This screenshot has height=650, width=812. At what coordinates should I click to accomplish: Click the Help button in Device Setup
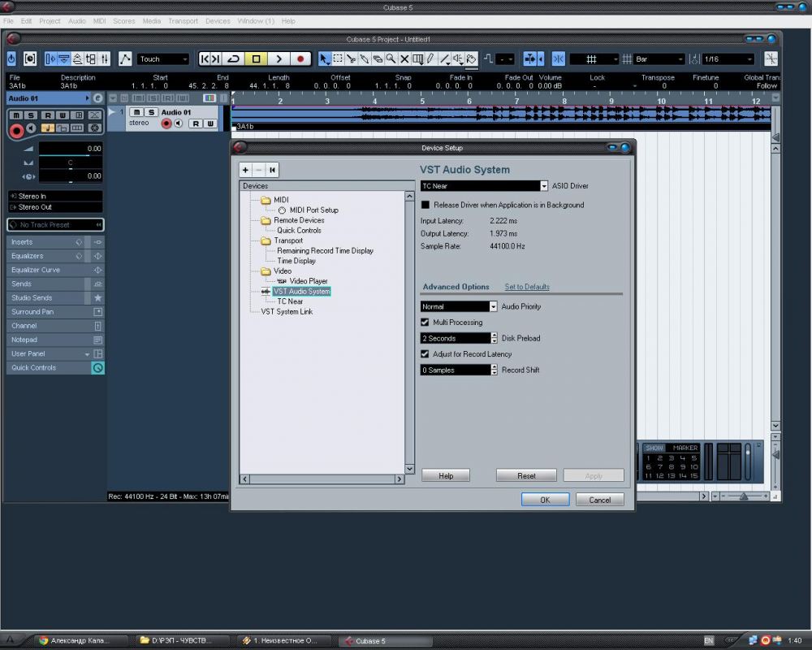446,476
